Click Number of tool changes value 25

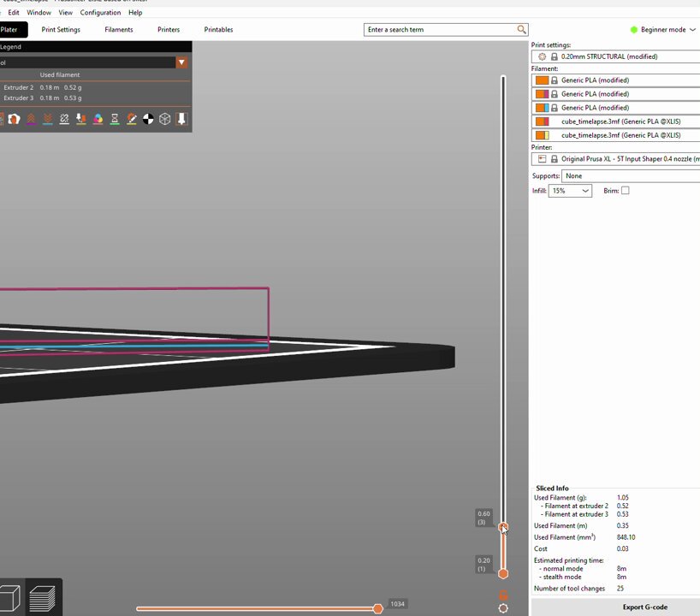(620, 589)
